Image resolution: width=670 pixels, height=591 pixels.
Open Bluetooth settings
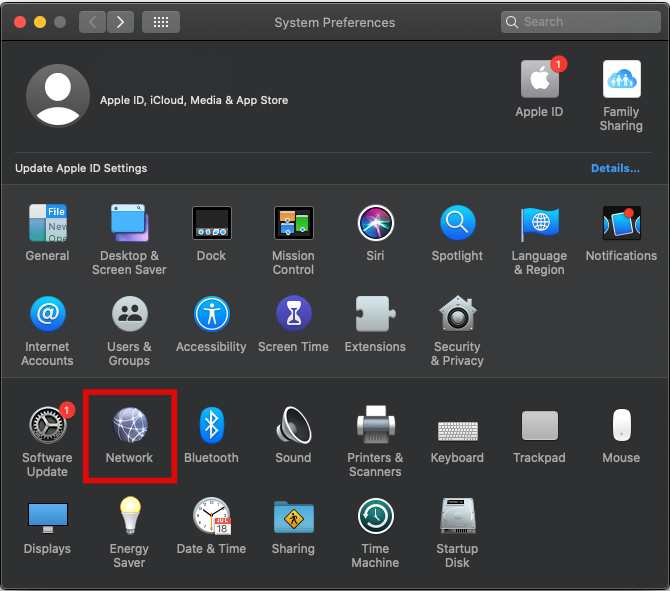pos(211,428)
